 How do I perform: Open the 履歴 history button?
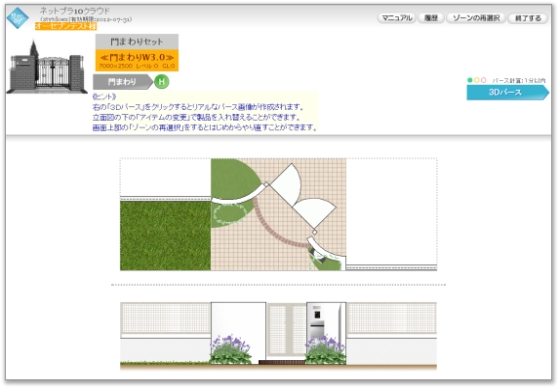coord(431,18)
